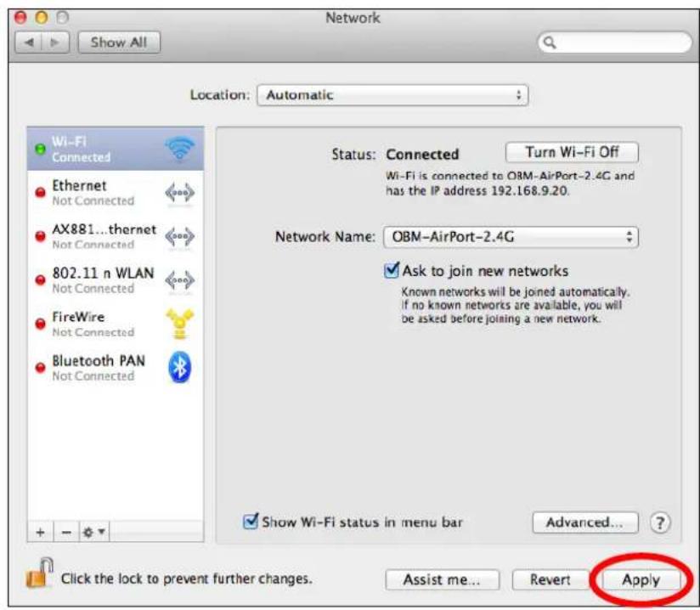Click 'Click the lock to prevent further changes' text
This screenshot has height=610, width=700.
tap(187, 579)
